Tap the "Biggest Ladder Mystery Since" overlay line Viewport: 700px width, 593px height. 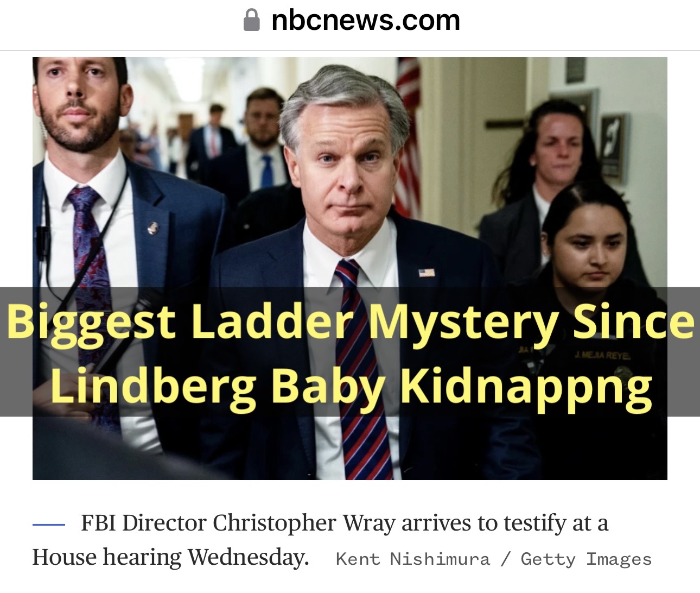pos(351,321)
